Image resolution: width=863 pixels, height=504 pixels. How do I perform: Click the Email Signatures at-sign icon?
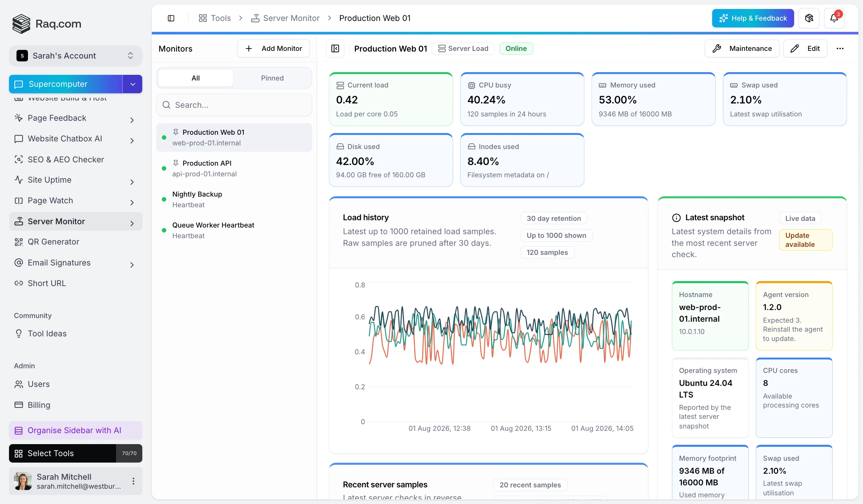(x=19, y=262)
